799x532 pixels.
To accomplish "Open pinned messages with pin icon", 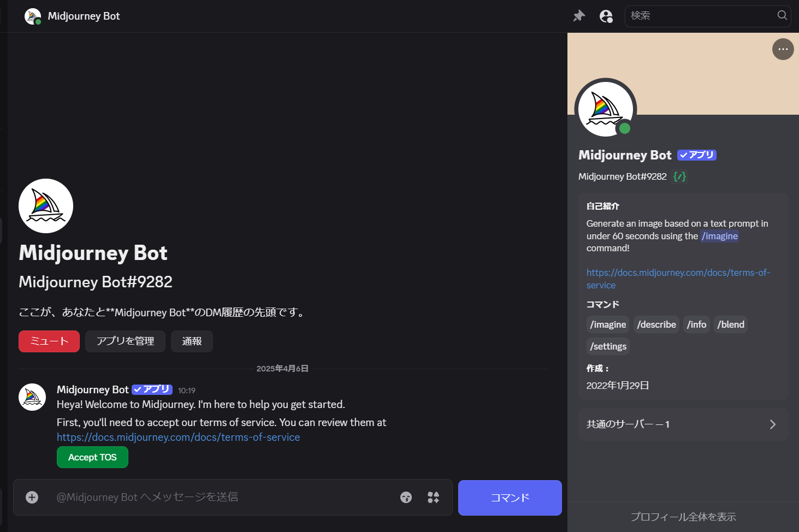I will [x=579, y=16].
